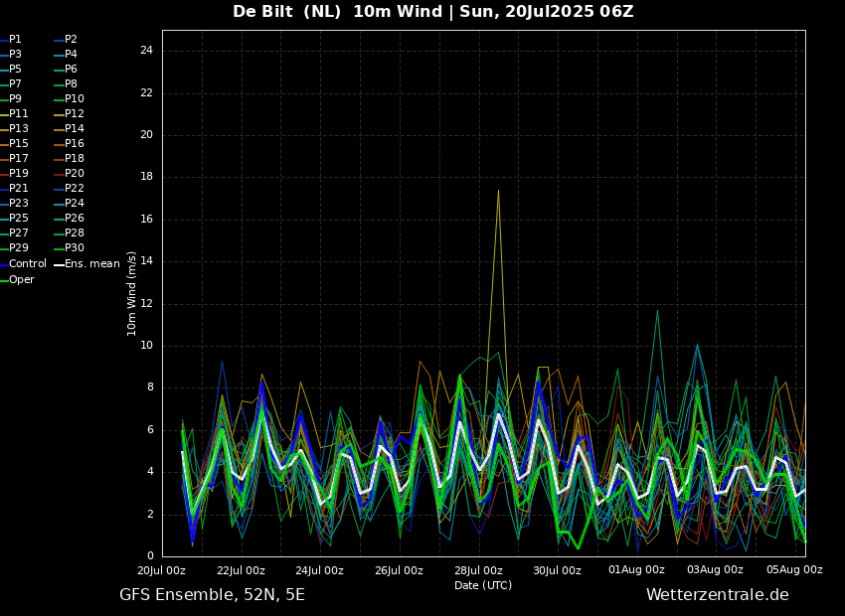This screenshot has height=616, width=845.
Task: Click the 24 value on y-axis
Action: (x=146, y=51)
